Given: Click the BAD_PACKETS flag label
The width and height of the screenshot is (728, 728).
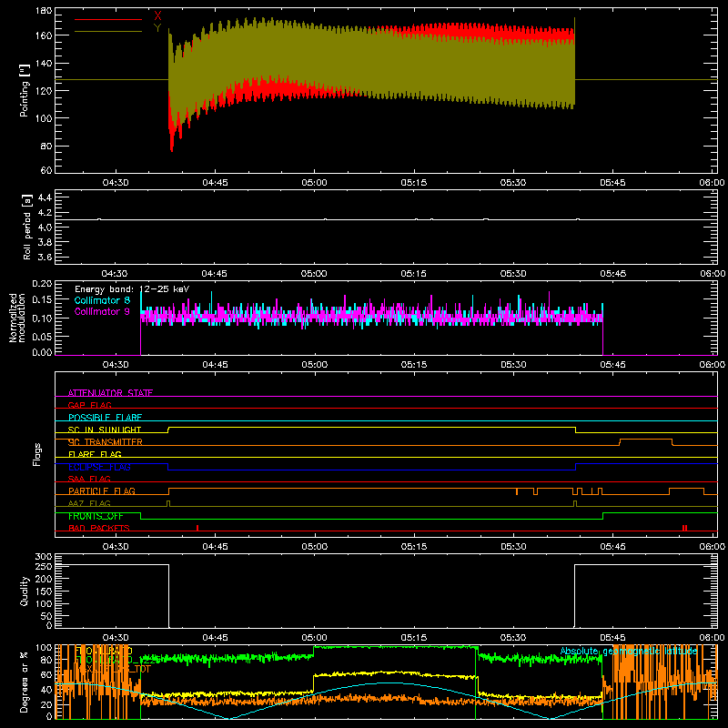Looking at the screenshot, I should [99, 528].
